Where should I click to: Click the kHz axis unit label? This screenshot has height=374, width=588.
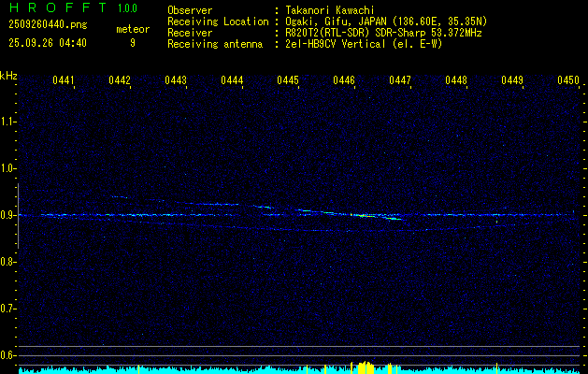pos(8,76)
